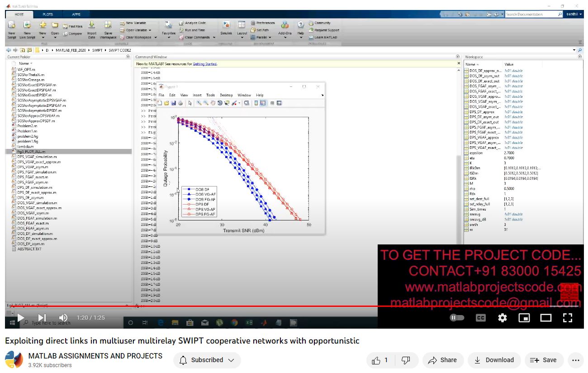588x373 pixels.
Task: Mute the video volume
Action: click(x=63, y=318)
